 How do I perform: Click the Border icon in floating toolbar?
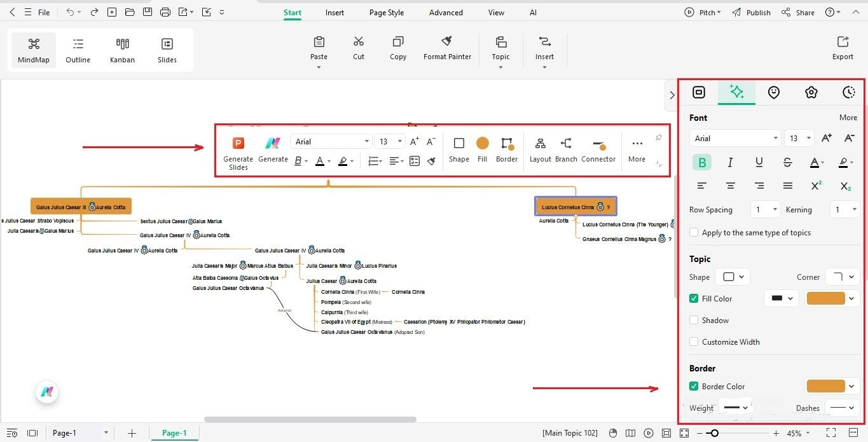point(507,143)
